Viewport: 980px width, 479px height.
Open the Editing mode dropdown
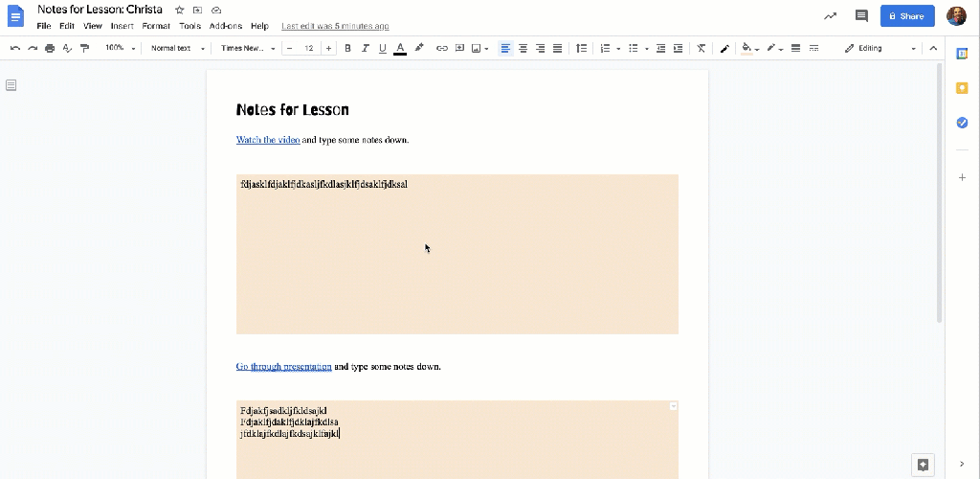click(880, 48)
